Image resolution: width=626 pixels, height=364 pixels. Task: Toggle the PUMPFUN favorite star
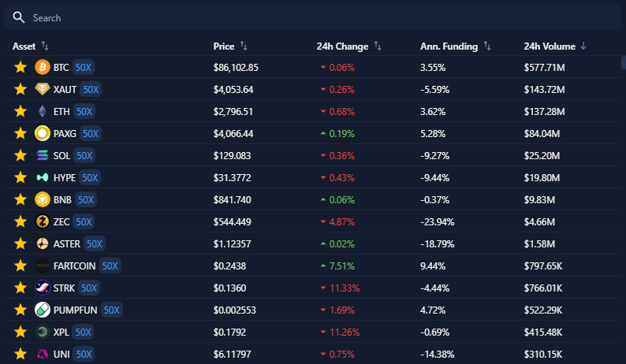coord(20,310)
